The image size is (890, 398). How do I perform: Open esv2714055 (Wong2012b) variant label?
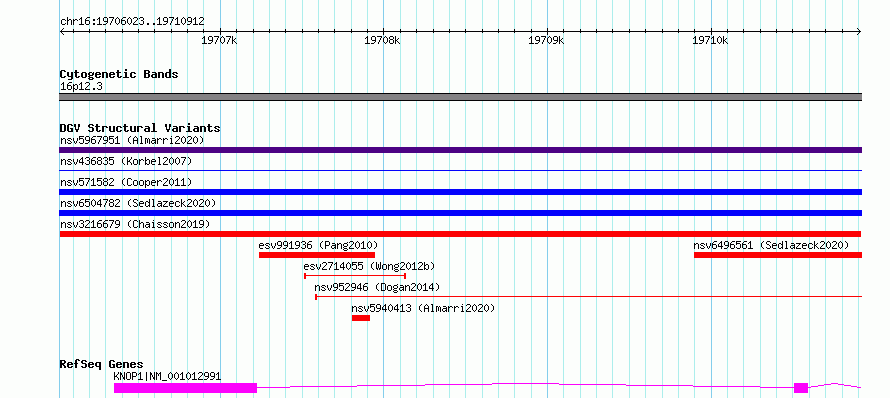[369, 266]
